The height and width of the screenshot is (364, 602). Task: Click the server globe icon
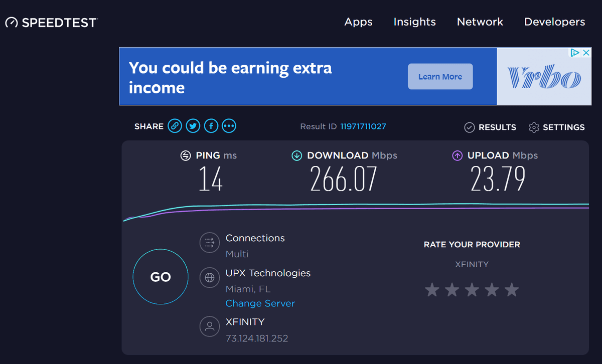pyautogui.click(x=209, y=277)
